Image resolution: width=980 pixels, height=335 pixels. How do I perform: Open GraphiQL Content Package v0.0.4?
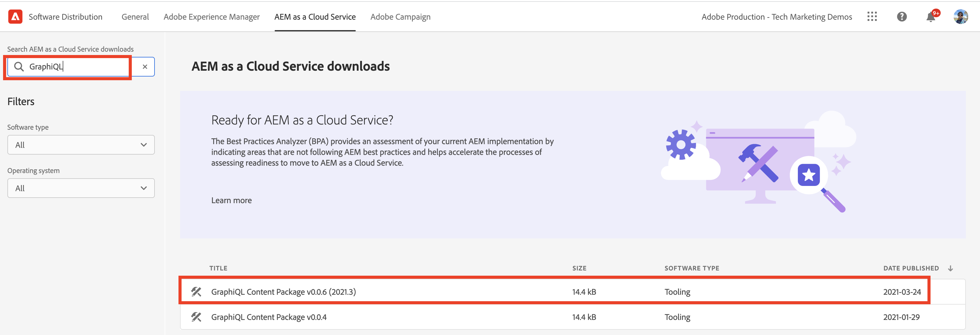pos(269,317)
